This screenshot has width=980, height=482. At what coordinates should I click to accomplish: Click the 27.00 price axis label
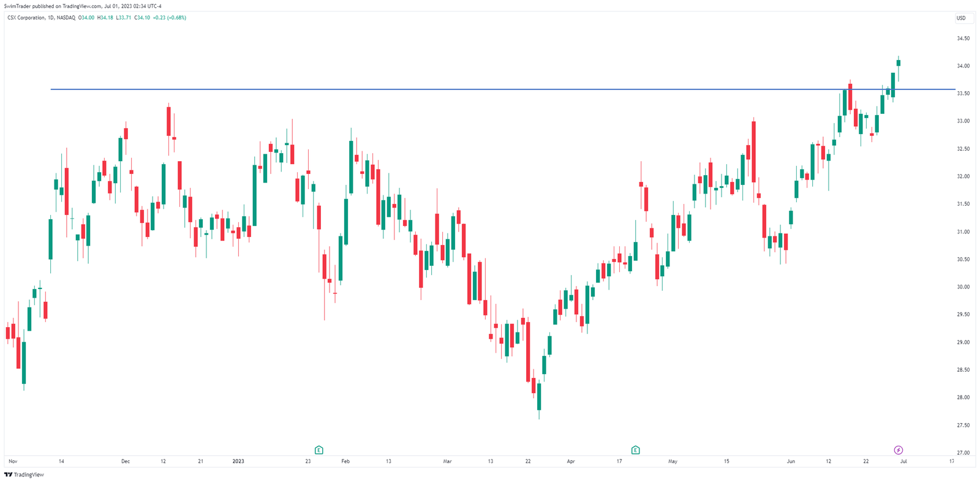(x=963, y=453)
